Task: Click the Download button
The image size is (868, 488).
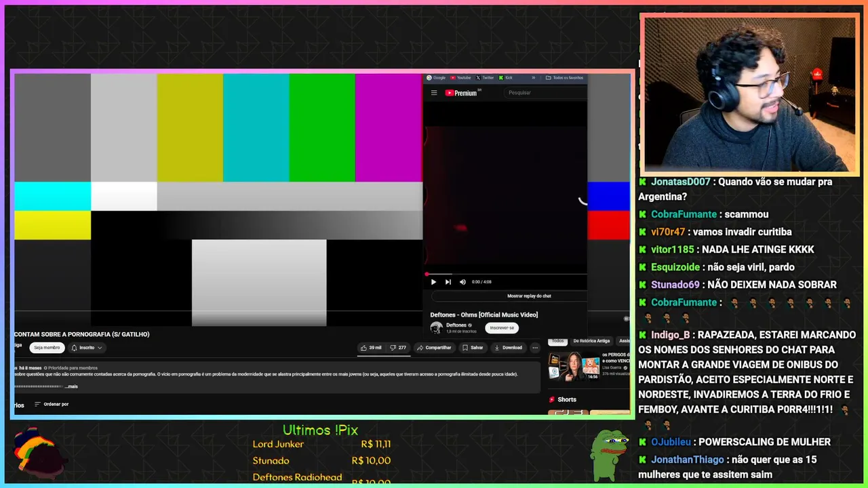Action: pyautogui.click(x=509, y=348)
